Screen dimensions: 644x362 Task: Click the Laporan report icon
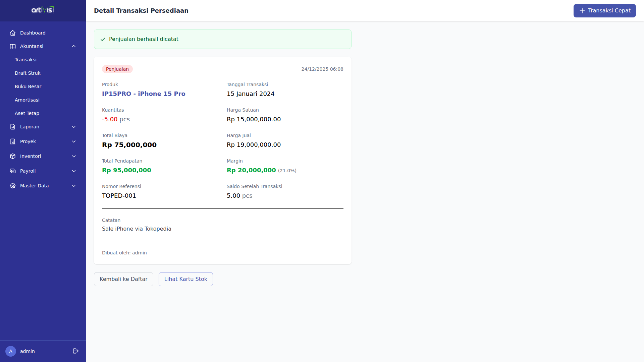pos(13,127)
